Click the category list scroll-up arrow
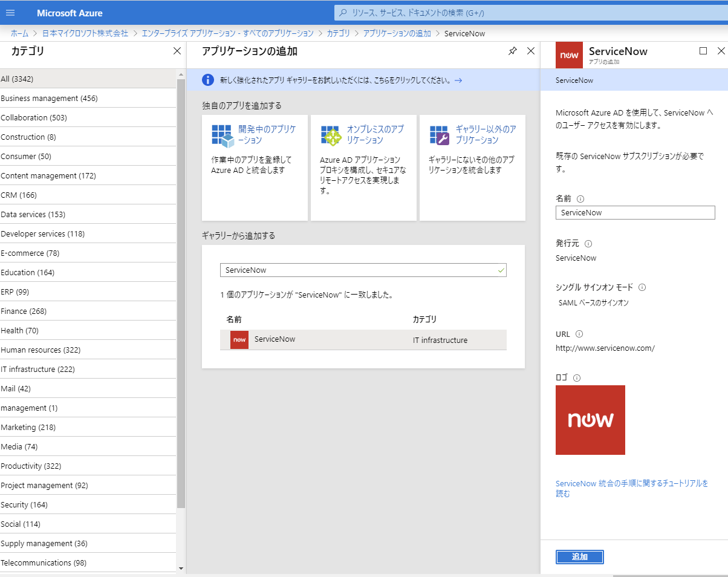This screenshot has height=577, width=728. tap(181, 74)
